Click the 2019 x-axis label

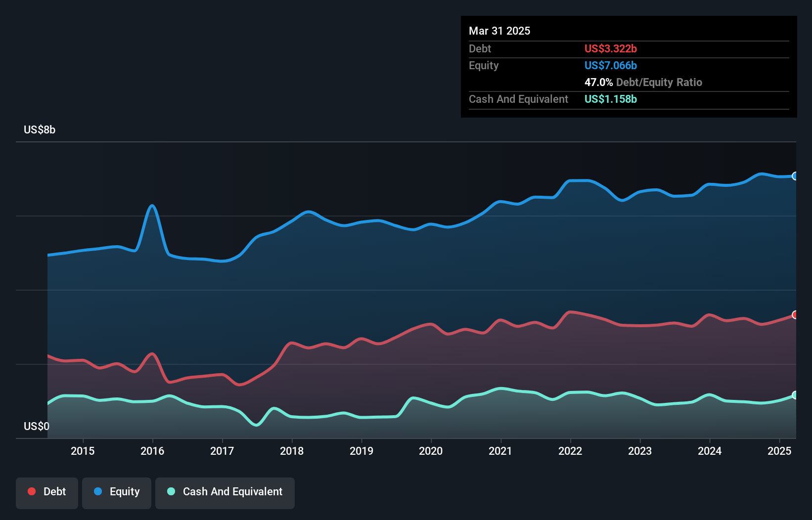(361, 451)
